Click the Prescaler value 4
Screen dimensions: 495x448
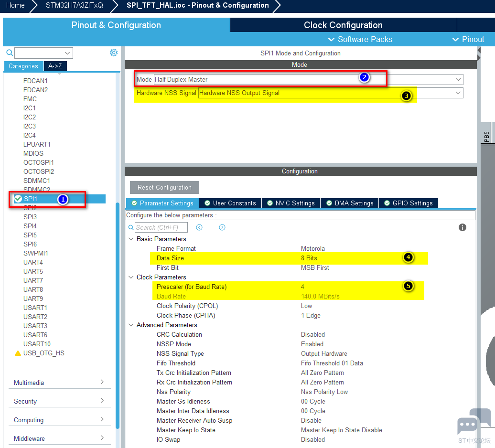302,287
